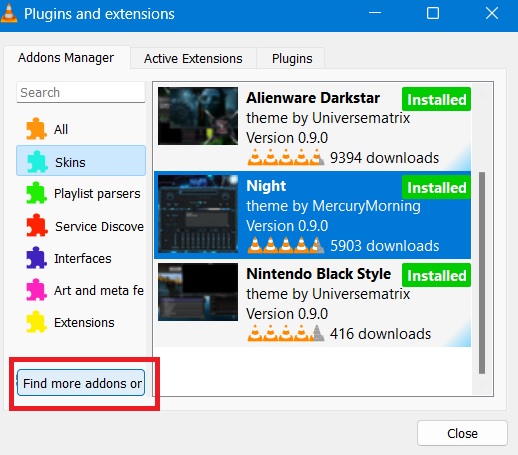Click the 9394 downloads text

tap(384, 158)
